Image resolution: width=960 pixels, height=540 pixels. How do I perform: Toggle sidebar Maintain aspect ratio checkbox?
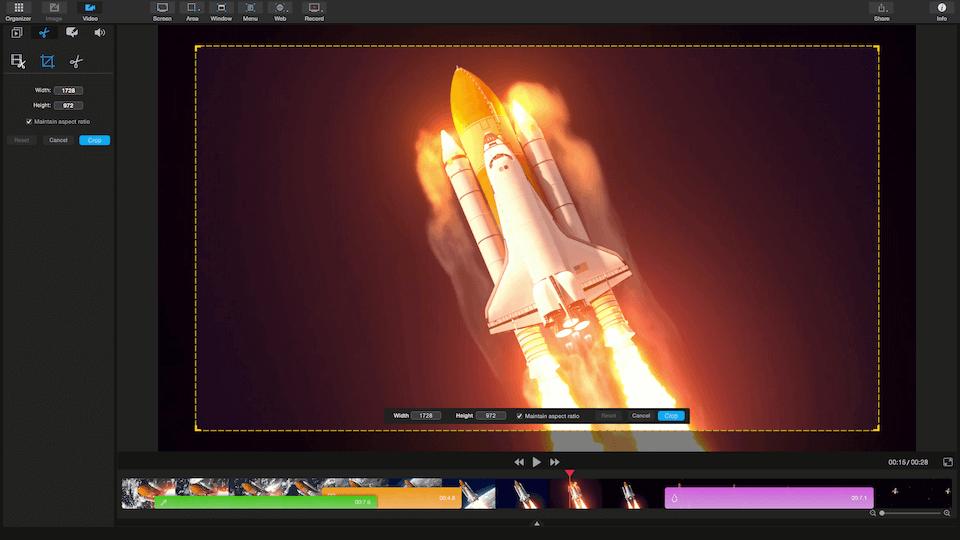29,122
